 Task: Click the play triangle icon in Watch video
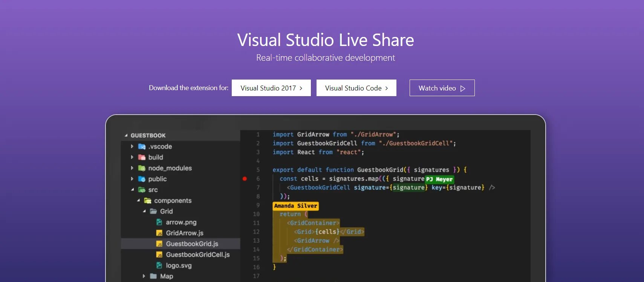coord(463,88)
